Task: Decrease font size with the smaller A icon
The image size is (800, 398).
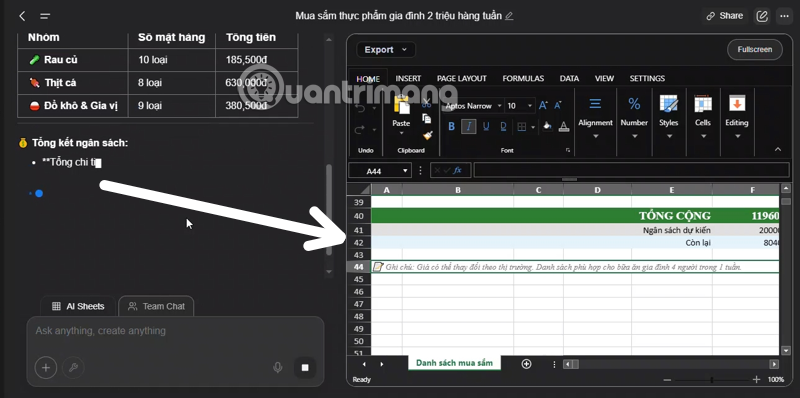Action: (558, 106)
